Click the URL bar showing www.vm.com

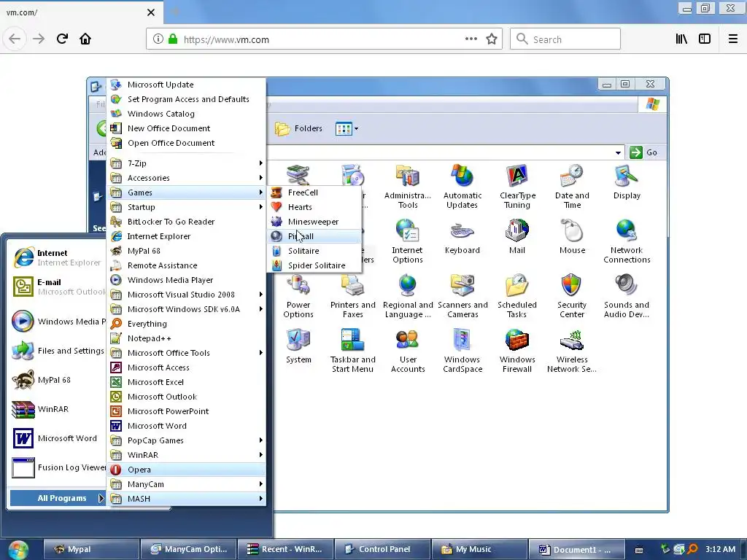[324, 39]
